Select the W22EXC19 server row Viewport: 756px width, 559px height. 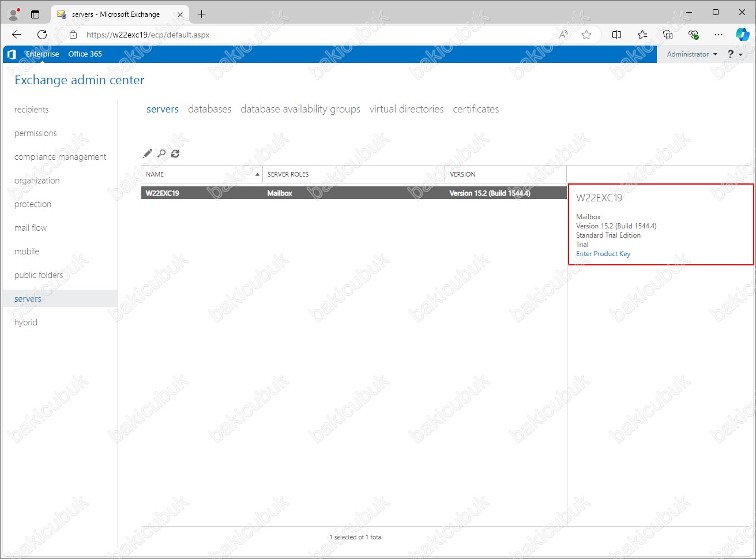pyautogui.click(x=354, y=193)
